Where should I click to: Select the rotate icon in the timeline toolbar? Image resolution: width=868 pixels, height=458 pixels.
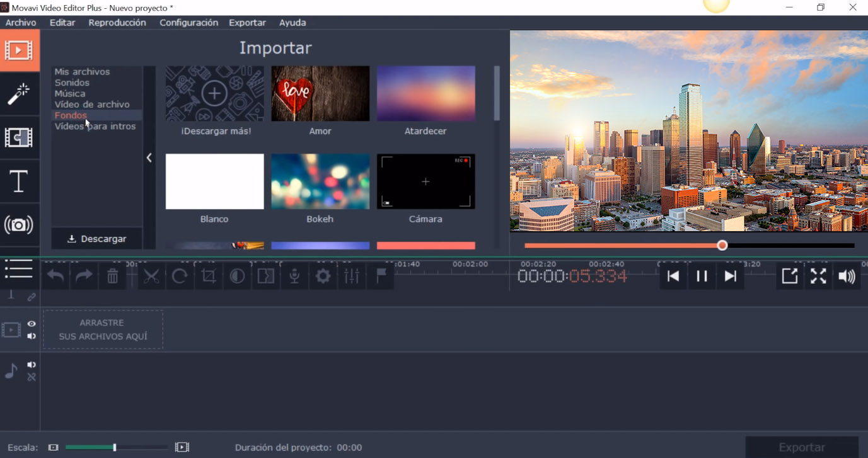(180, 276)
